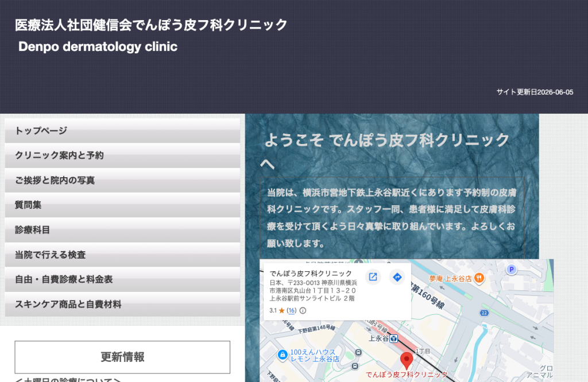Open the (16) reviews link
Image resolution: width=588 pixels, height=382 pixels.
(x=291, y=310)
